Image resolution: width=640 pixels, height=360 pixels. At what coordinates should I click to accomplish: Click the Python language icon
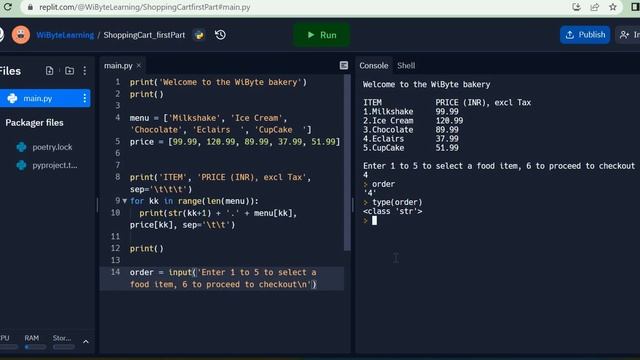pyautogui.click(x=199, y=35)
